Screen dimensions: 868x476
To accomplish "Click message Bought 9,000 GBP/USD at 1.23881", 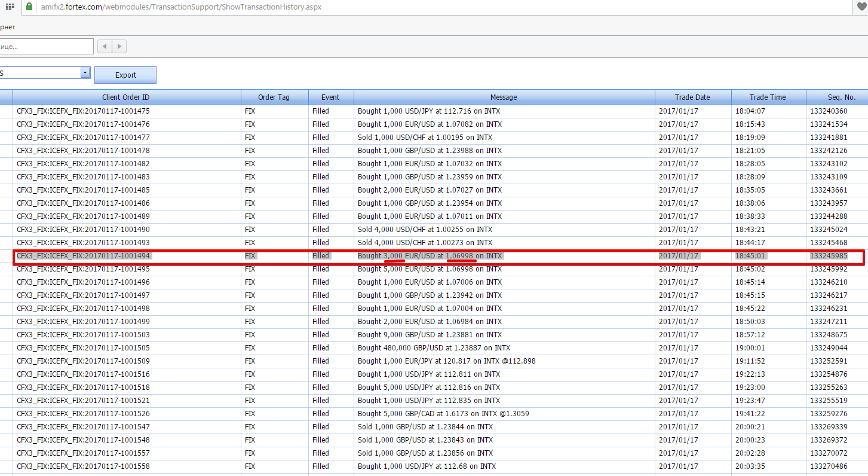I will click(430, 335).
